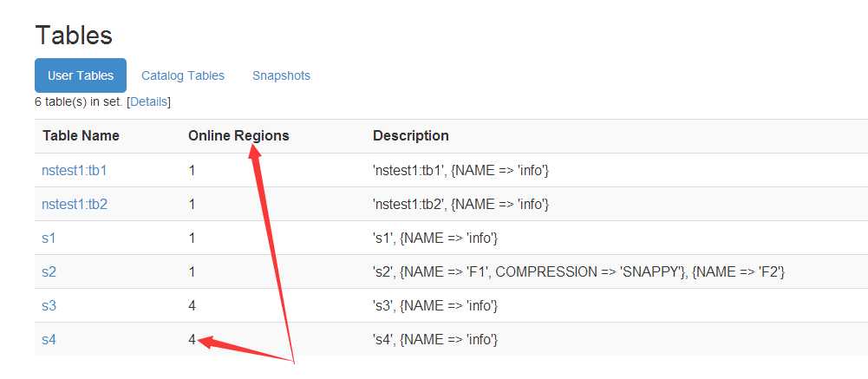The width and height of the screenshot is (868, 379).
Task: Open table s3 link
Action: click(x=49, y=305)
